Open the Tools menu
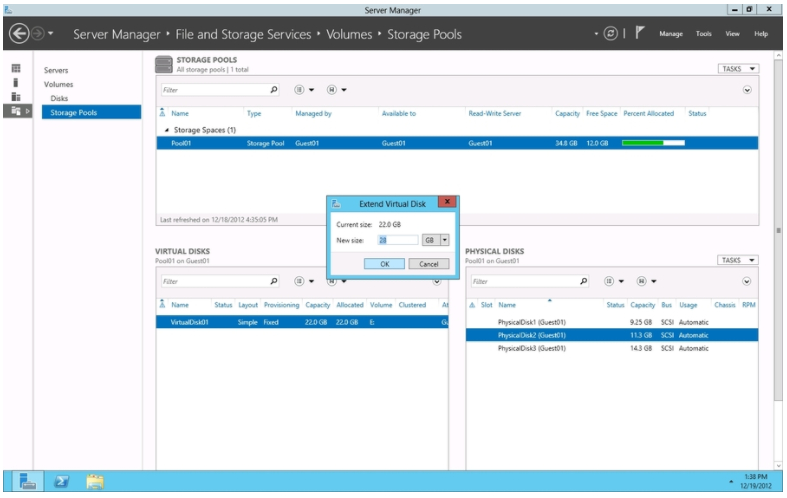 pos(704,34)
